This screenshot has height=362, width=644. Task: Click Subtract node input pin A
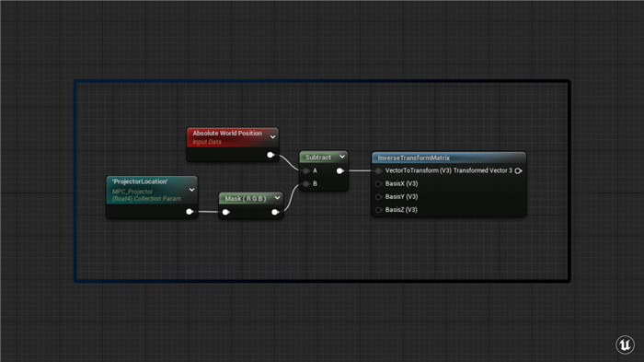(306, 170)
